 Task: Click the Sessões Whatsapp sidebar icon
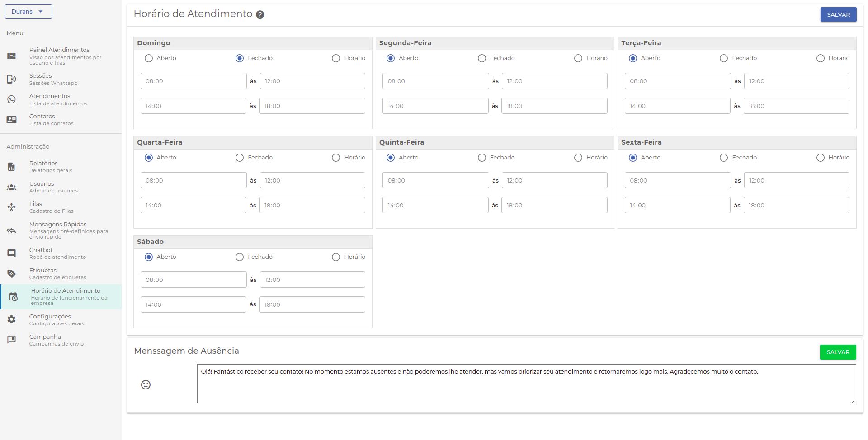point(12,79)
